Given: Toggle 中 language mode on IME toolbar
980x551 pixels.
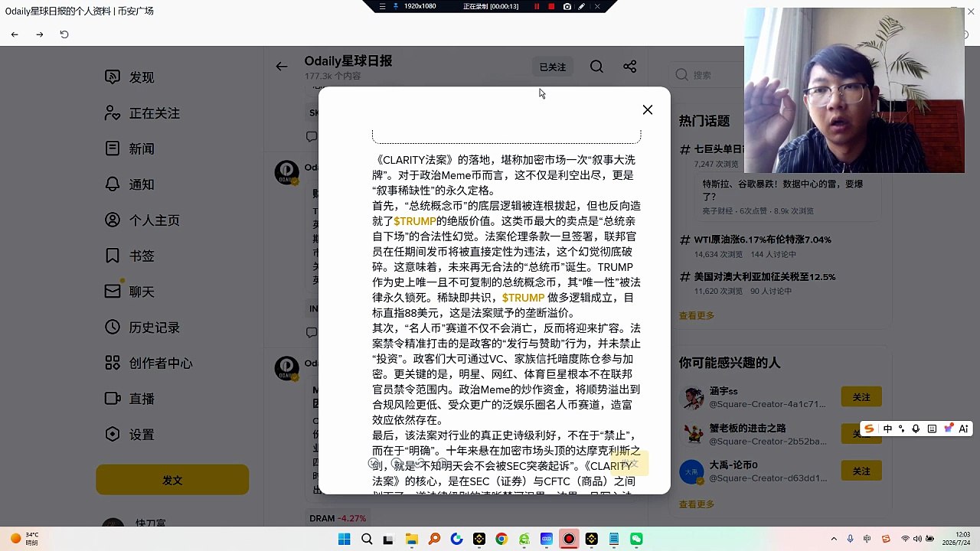Looking at the screenshot, I should pos(887,429).
